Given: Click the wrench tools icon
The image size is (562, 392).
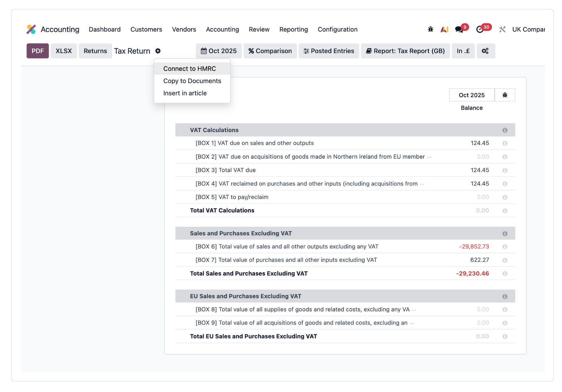Looking at the screenshot, I should click(x=502, y=29).
